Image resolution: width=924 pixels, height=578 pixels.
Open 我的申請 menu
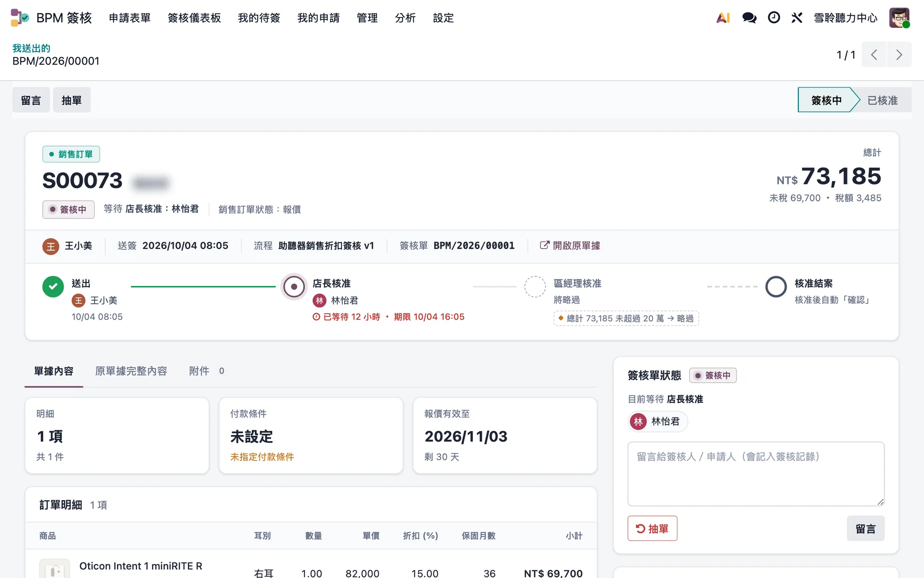[x=318, y=18]
